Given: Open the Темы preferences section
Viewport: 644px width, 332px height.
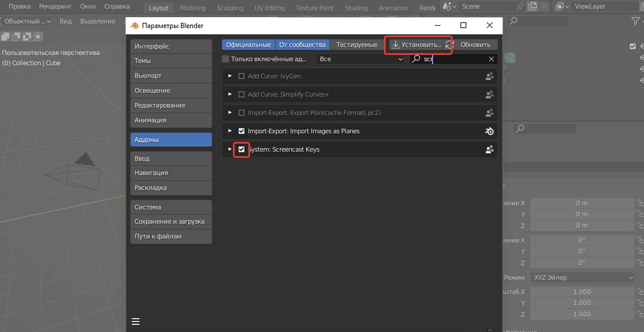Looking at the screenshot, I should [171, 61].
